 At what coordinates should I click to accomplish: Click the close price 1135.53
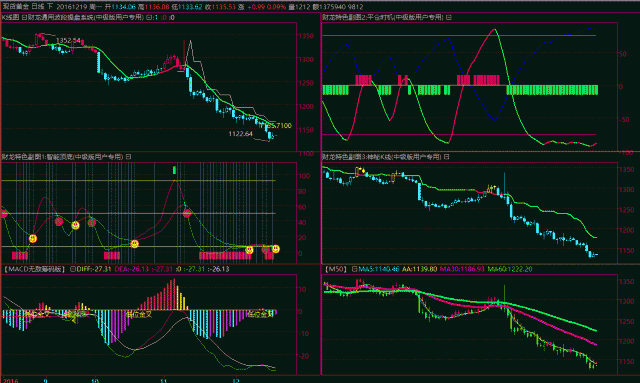click(223, 7)
